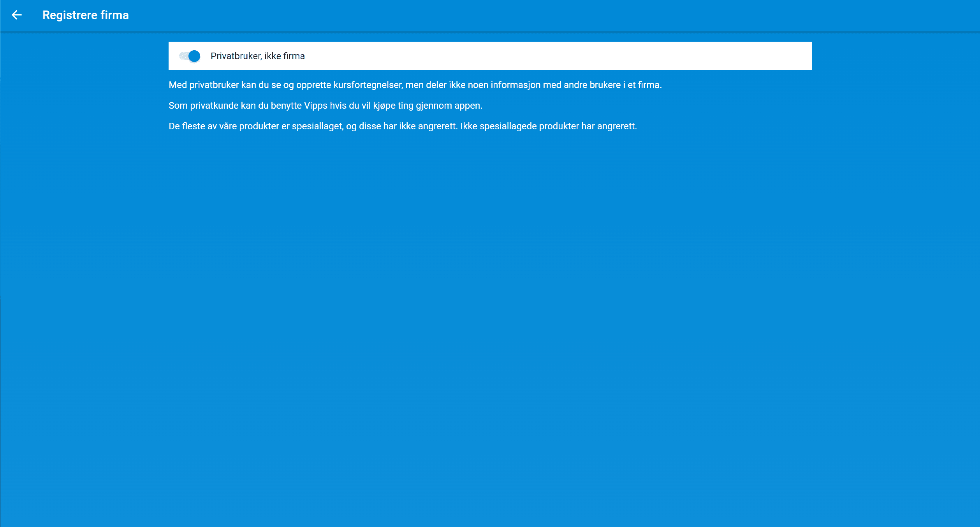Click the 'Privatbruker, ikke firma' label
The height and width of the screenshot is (527, 980).
tap(257, 56)
